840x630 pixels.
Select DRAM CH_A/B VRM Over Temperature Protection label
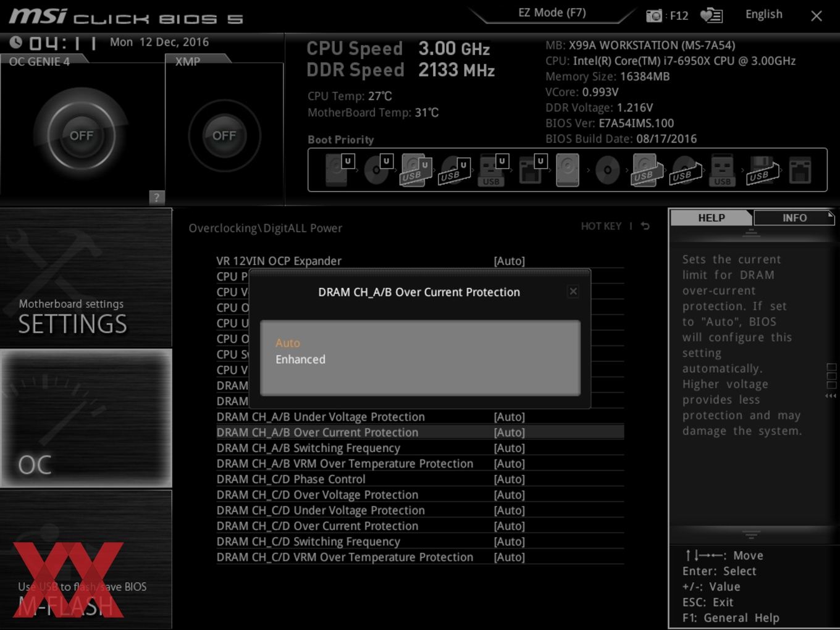tap(345, 464)
